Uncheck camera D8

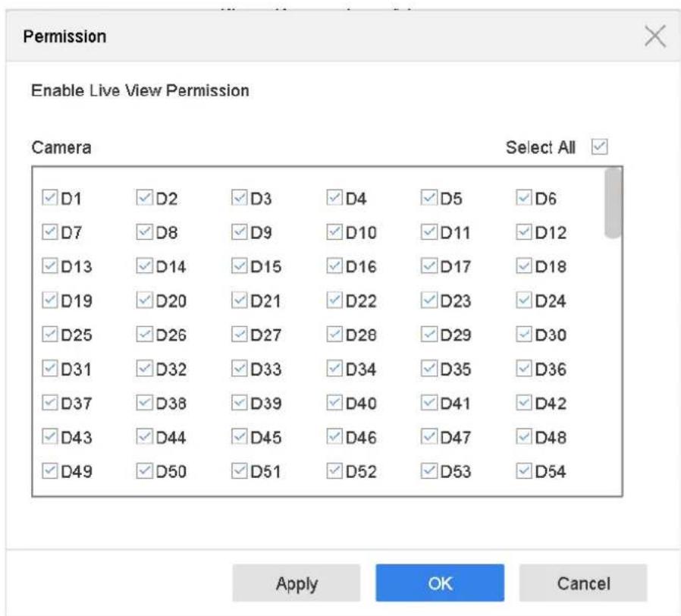pos(144,232)
